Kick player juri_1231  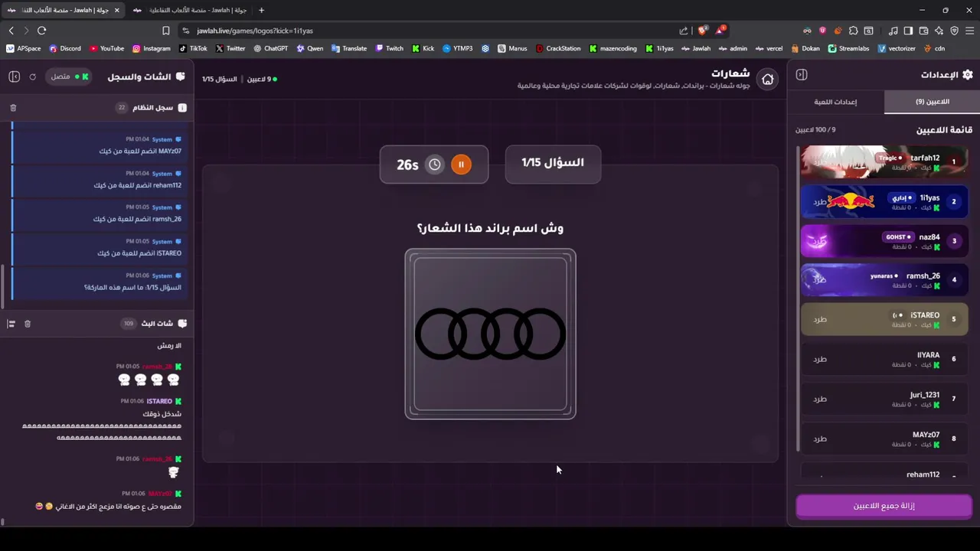coord(820,399)
